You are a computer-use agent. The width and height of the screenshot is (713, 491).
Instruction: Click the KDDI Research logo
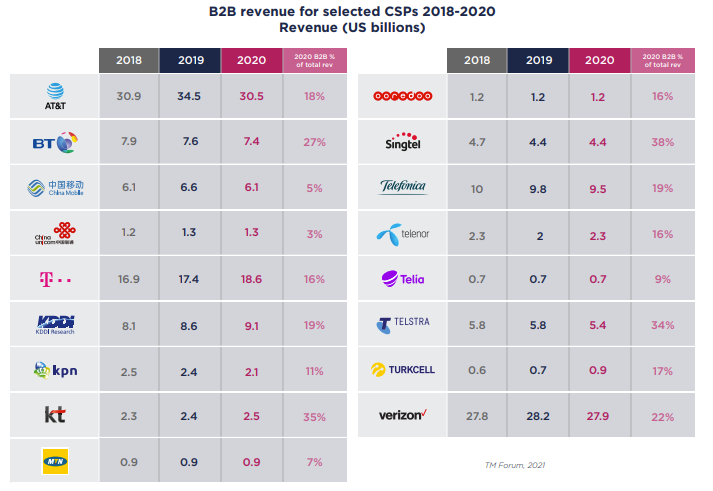(55, 325)
